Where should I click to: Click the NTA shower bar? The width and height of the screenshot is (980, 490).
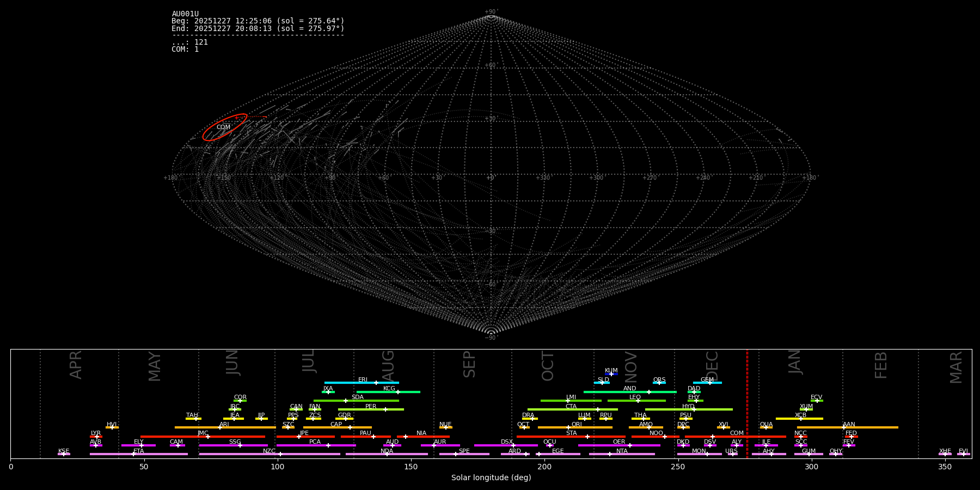[622, 454]
